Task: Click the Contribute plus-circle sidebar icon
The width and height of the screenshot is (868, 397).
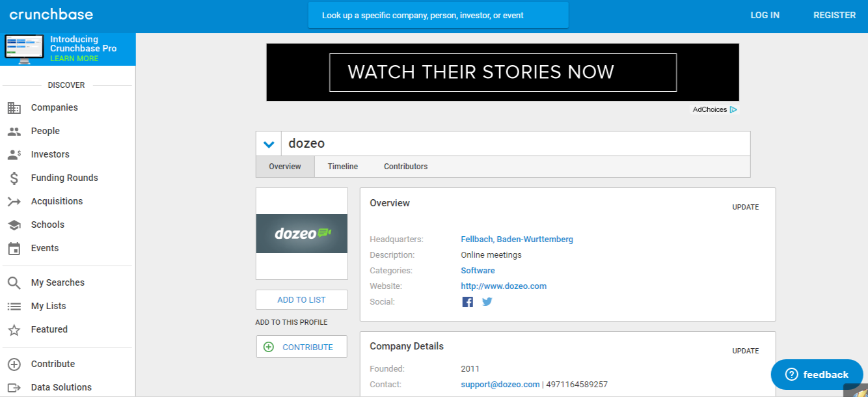Action: 14,364
